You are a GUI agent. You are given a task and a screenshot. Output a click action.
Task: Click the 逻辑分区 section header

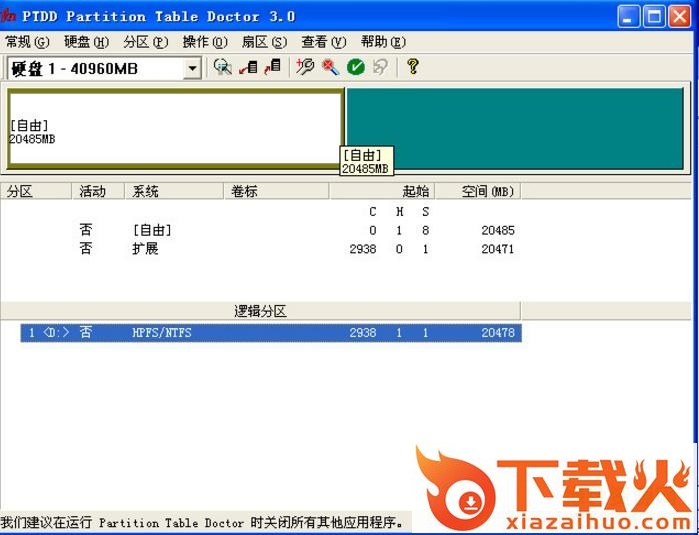pos(260,311)
